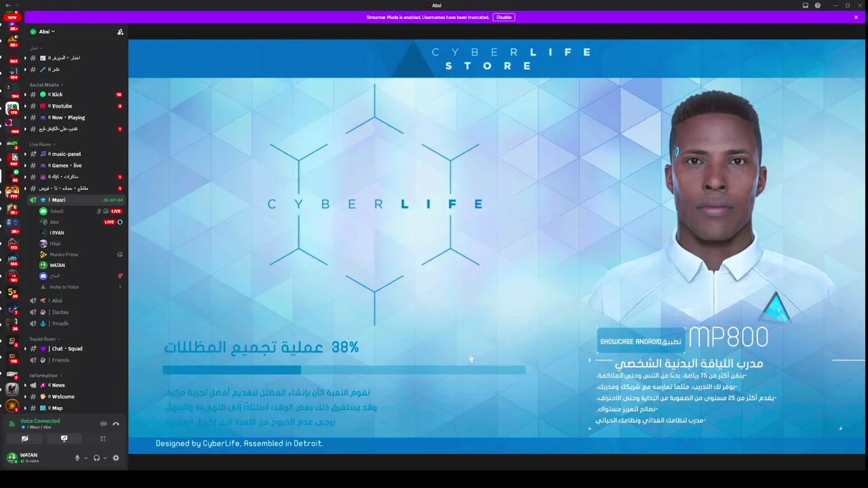Open the server icon with 118 badge
The image size is (868, 488).
click(12, 358)
